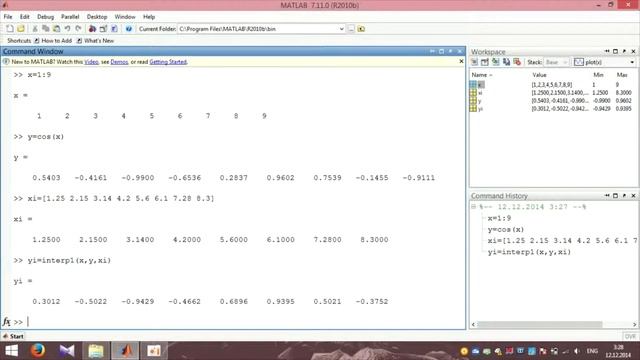Click the Workspace new variable icon

pos(474,62)
